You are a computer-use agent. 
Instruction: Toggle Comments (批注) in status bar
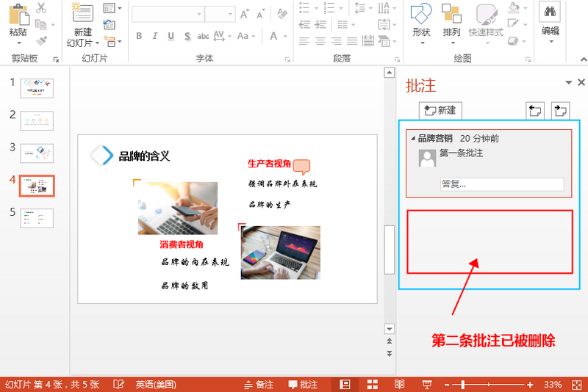pos(303,384)
